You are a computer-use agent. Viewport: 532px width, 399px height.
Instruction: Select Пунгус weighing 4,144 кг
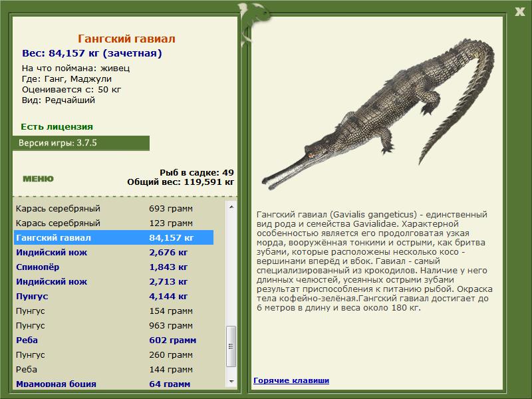(x=114, y=296)
